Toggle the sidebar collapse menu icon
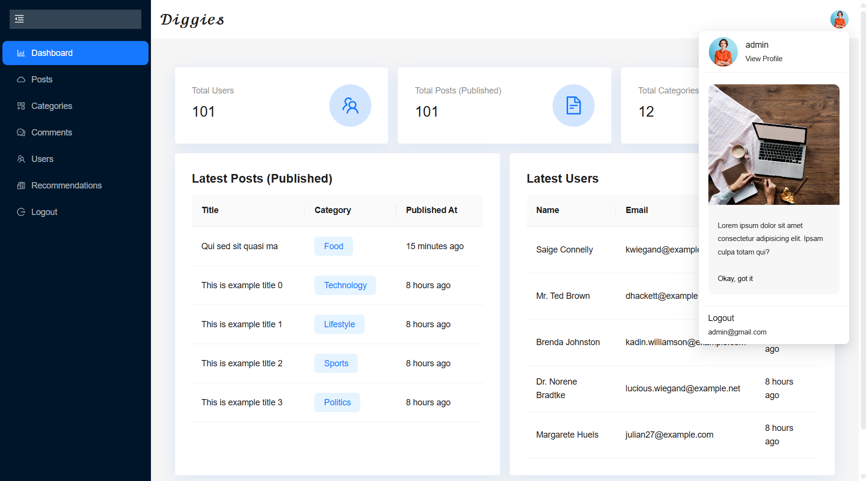 [x=19, y=19]
